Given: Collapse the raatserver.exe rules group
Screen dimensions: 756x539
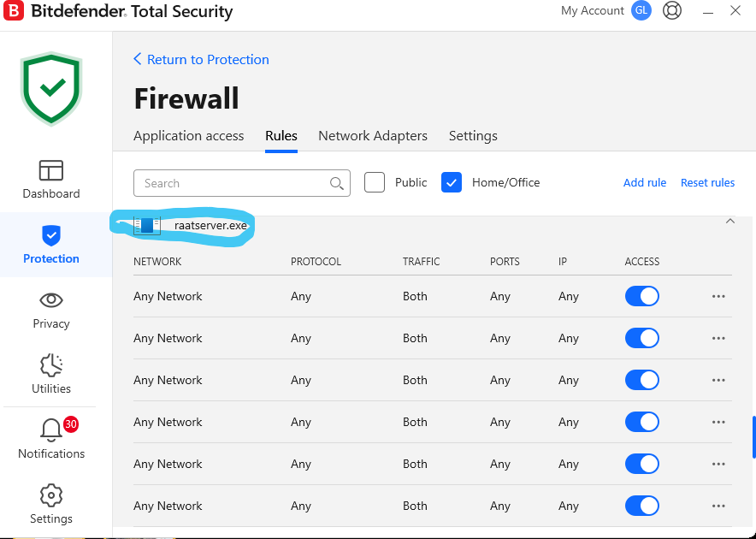Looking at the screenshot, I should coord(729,222).
